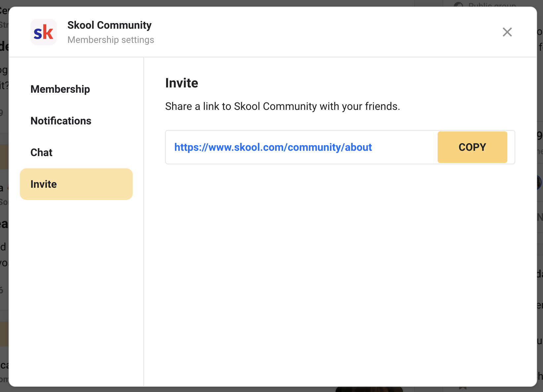Close the membership settings dialog
543x392 pixels.
pyautogui.click(x=507, y=32)
